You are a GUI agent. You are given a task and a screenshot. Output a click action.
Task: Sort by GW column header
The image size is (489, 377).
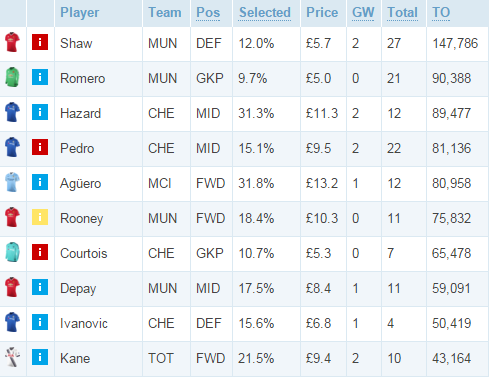point(363,13)
